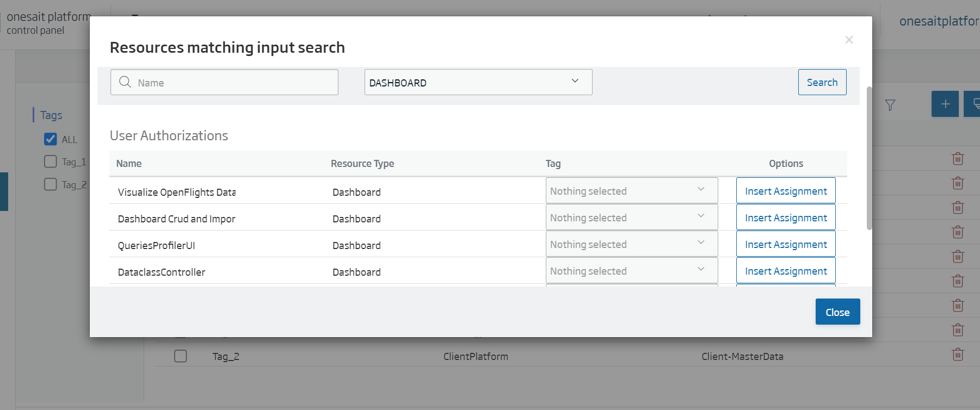Toggle the Tag_2 filter checkbox in sidebar
This screenshot has width=980, height=410.
50,184
